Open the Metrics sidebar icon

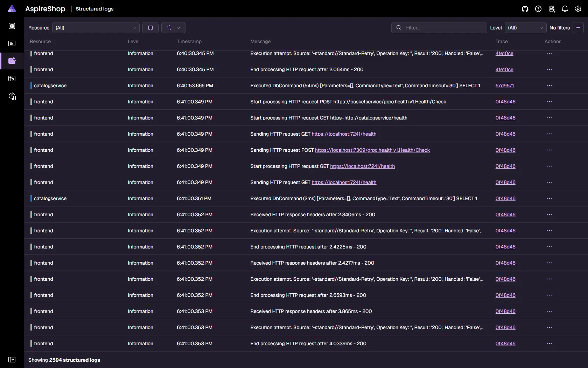click(12, 96)
